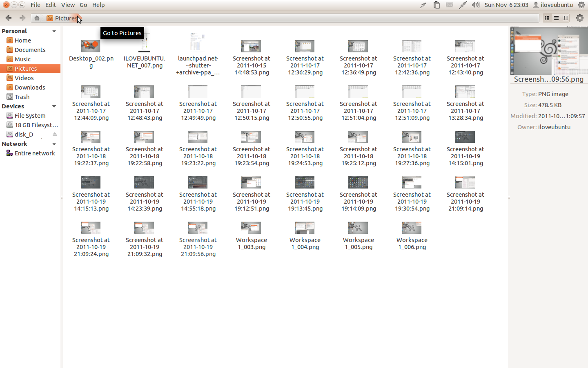Open the mail indicator in top panel
The image size is (588, 368).
(450, 5)
